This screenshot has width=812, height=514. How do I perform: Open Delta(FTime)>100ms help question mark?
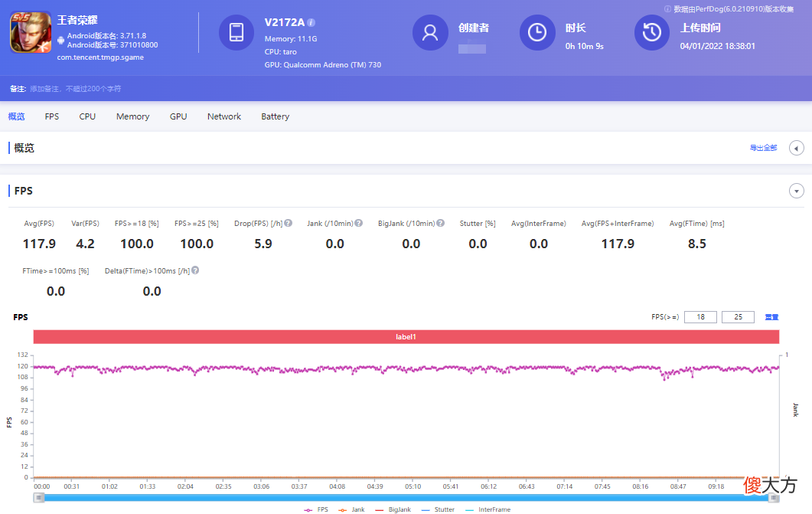194,270
